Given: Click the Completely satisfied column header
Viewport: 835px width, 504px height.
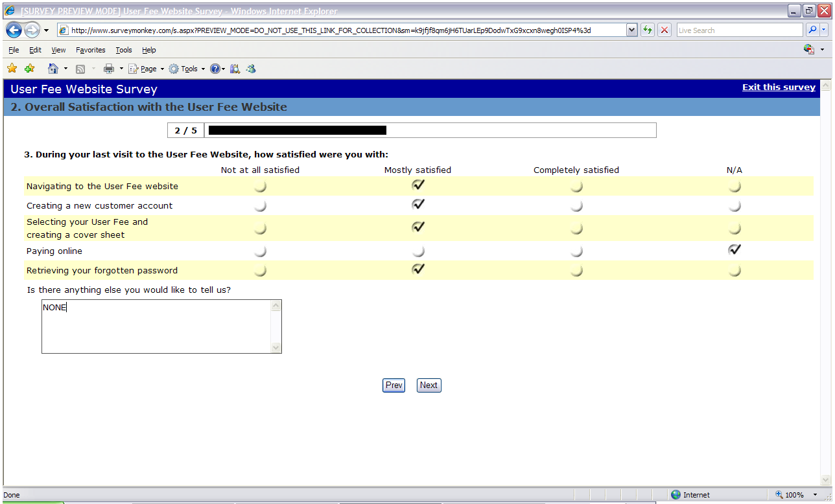Looking at the screenshot, I should pyautogui.click(x=576, y=170).
